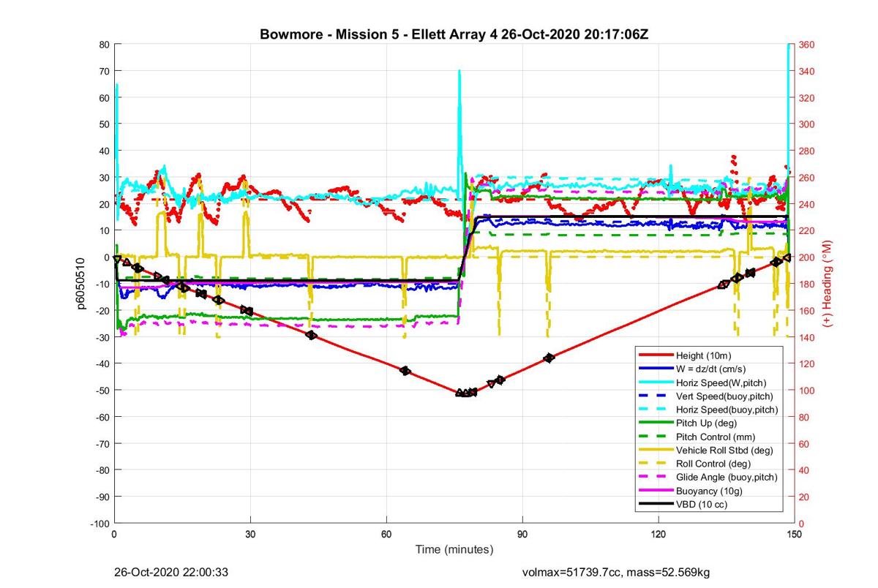
Task: Click right heading axis tick label '360'
Action: coord(806,45)
